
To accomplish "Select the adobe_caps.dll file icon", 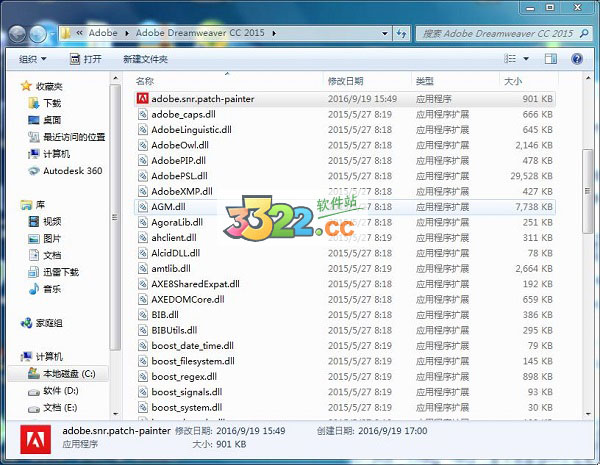I will [x=142, y=114].
